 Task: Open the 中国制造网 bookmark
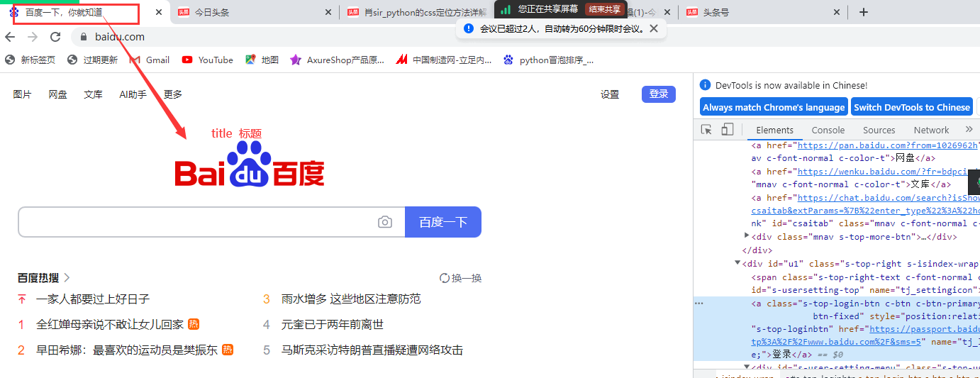(444, 60)
